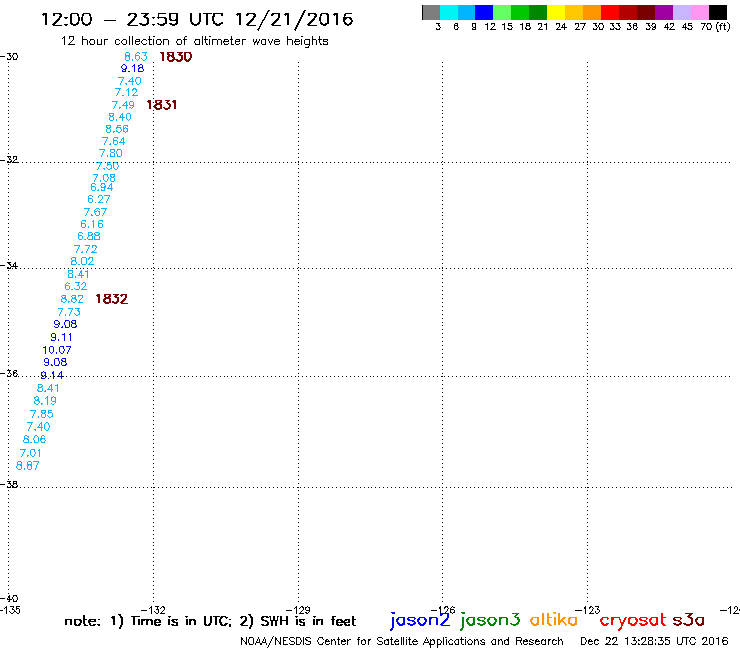The image size is (740, 650).
Task: Click the 9.14 wave height reading
Action: pos(52,375)
